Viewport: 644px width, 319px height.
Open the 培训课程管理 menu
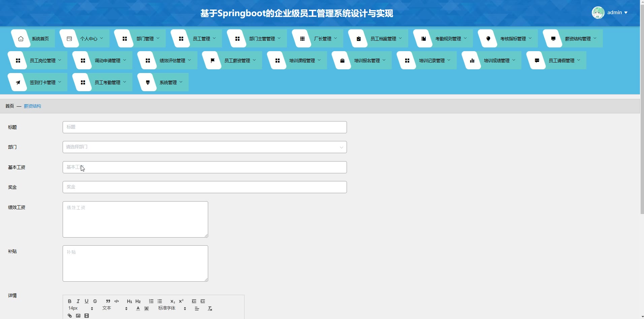297,61
